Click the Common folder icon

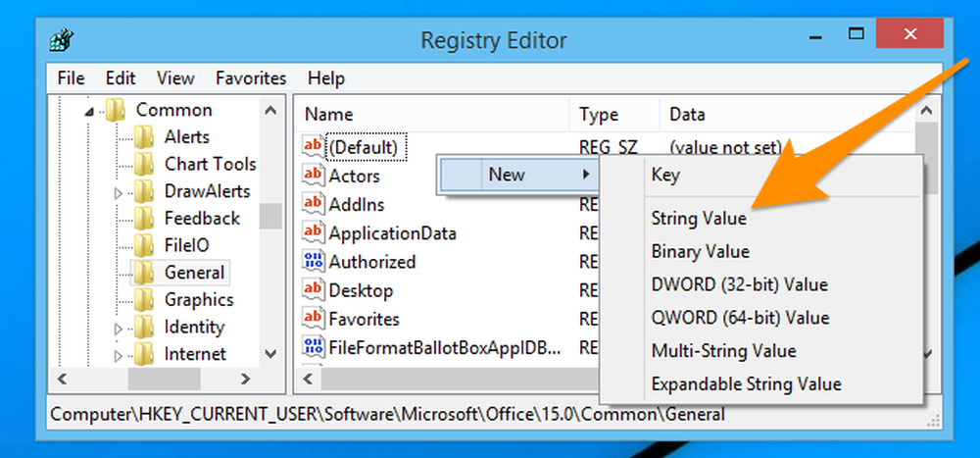116,110
